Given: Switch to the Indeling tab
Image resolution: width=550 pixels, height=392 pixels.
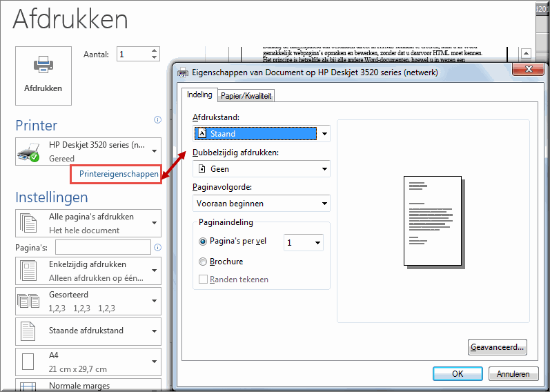Looking at the screenshot, I should (x=199, y=95).
